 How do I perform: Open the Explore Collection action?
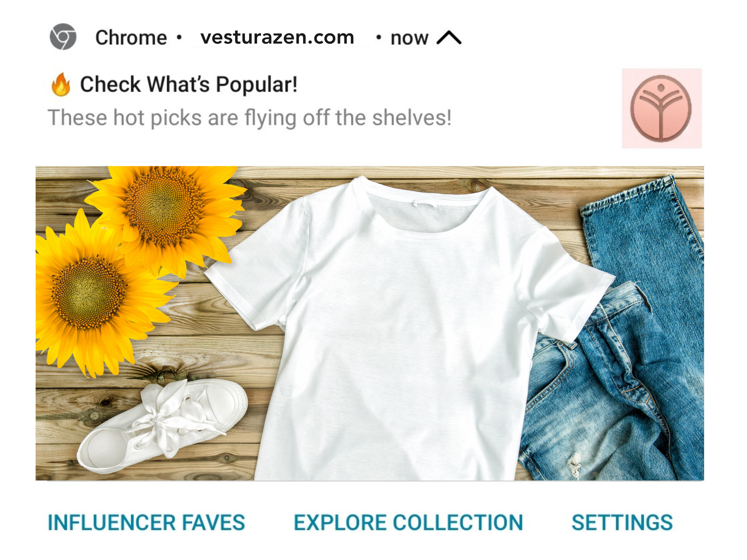(408, 523)
